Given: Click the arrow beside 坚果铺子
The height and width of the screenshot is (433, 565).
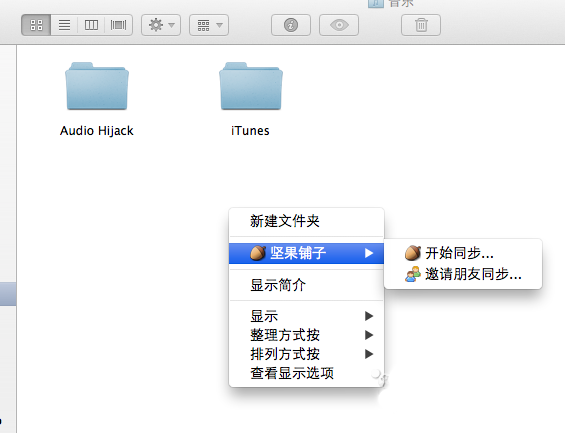Looking at the screenshot, I should coord(369,253).
